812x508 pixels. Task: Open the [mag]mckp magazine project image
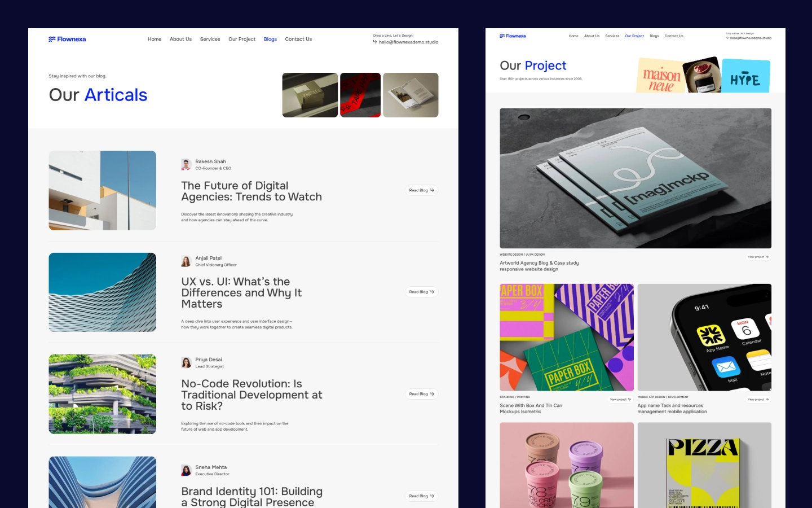coord(636,178)
